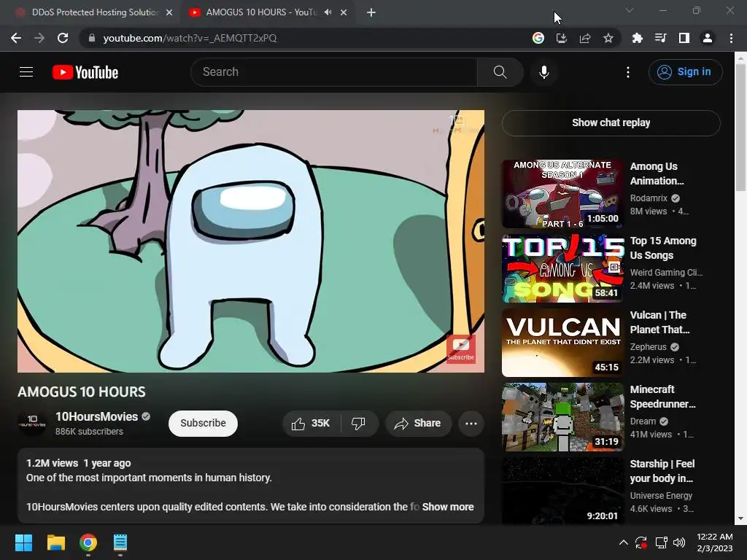747x560 pixels.
Task: Open Rodamrix channel name
Action: click(649, 198)
